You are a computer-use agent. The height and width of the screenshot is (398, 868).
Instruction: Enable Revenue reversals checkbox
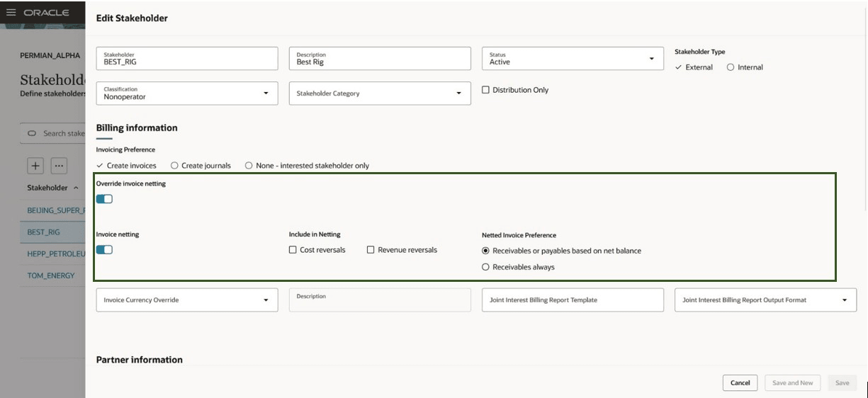[x=371, y=250]
